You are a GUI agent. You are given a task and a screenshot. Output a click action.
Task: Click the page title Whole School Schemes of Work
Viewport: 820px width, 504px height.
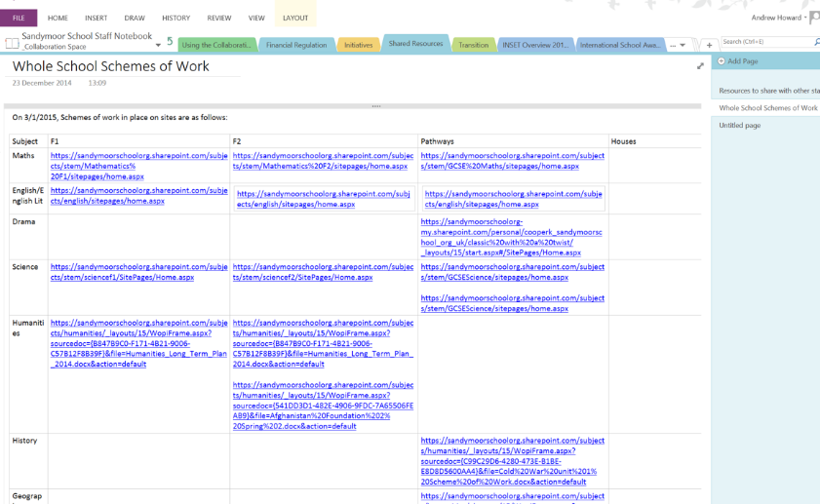coord(111,66)
